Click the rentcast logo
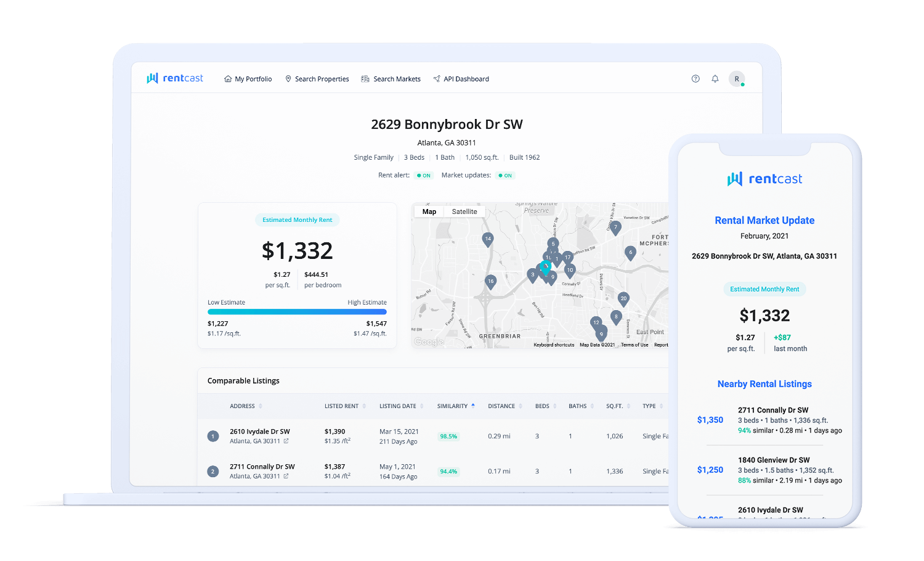Image resolution: width=924 pixels, height=561 pixels. click(175, 78)
